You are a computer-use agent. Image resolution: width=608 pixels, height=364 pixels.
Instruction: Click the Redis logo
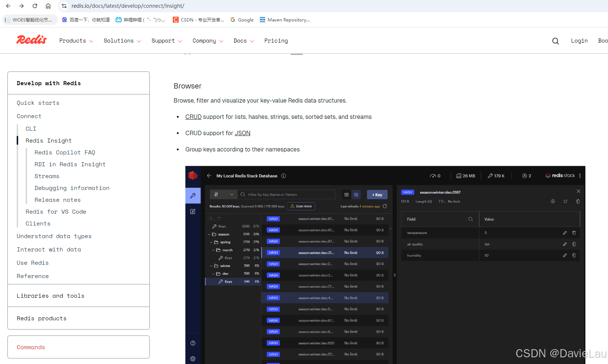(x=32, y=40)
